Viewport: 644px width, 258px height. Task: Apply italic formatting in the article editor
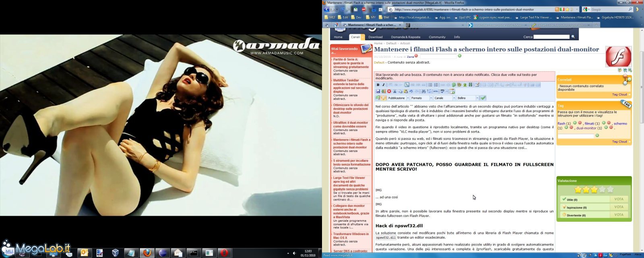pyautogui.click(x=383, y=85)
